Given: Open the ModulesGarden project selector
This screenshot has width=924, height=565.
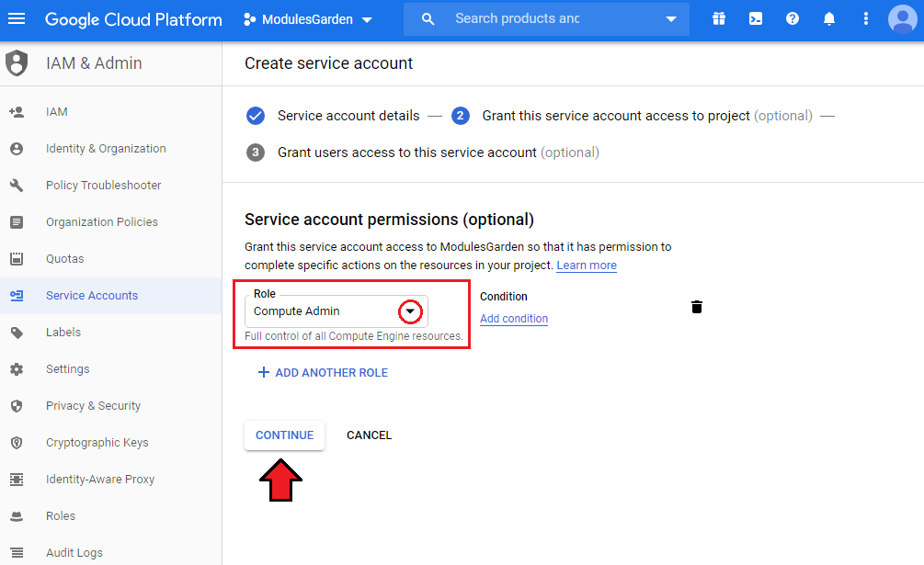Looking at the screenshot, I should (308, 19).
